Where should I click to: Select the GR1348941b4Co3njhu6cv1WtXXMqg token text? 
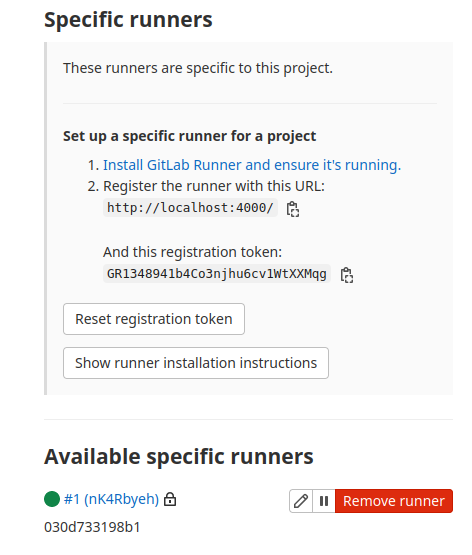point(217,274)
